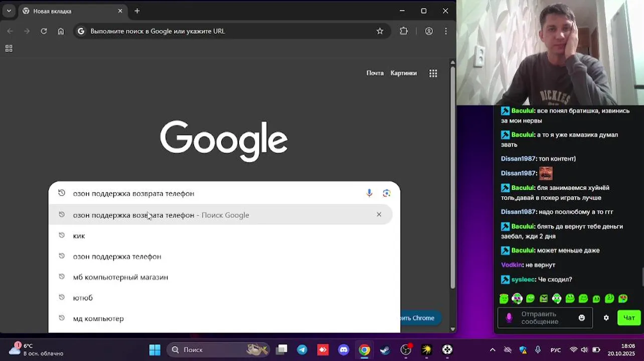
Task: Click the green 'Чат' button
Action: 629,317
